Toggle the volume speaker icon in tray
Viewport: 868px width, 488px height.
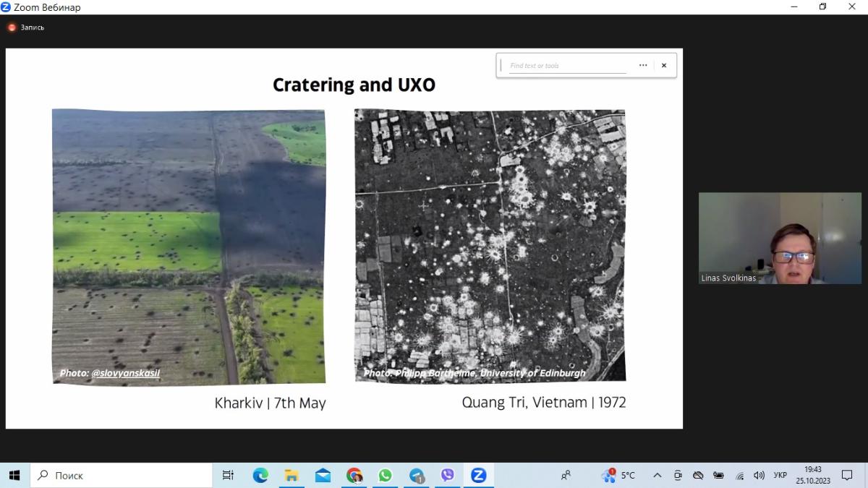759,475
